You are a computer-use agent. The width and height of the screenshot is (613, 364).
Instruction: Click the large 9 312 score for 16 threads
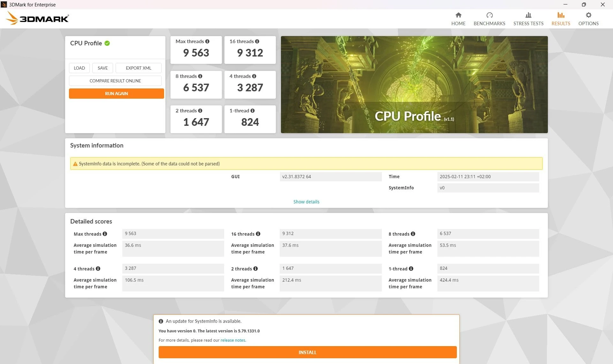point(250,53)
